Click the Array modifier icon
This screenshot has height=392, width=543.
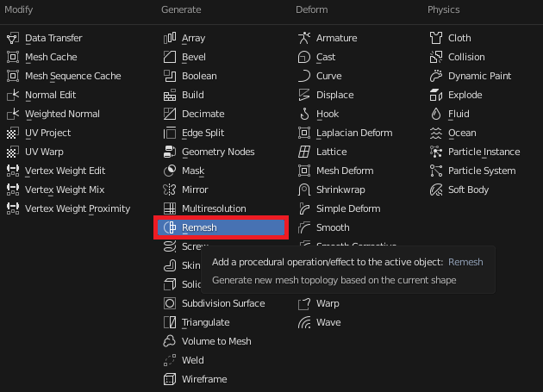click(x=170, y=38)
